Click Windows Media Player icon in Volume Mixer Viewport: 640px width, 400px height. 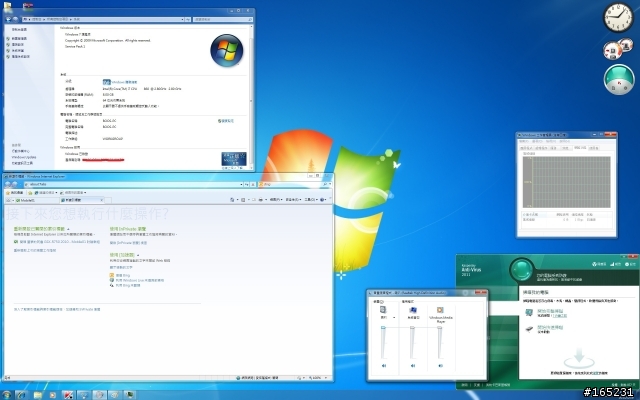(x=440, y=310)
